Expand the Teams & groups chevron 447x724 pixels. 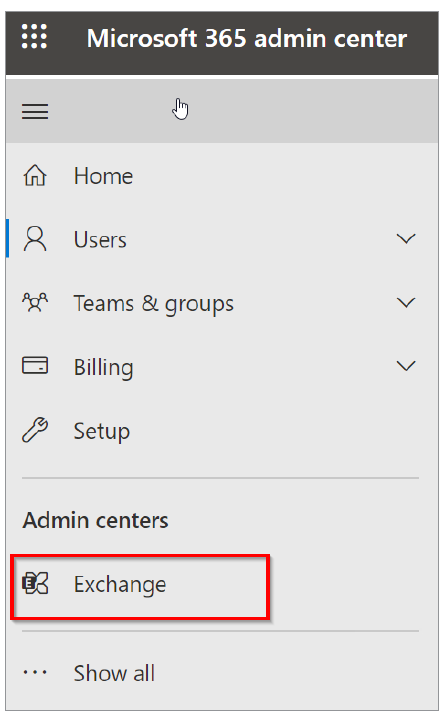(406, 302)
